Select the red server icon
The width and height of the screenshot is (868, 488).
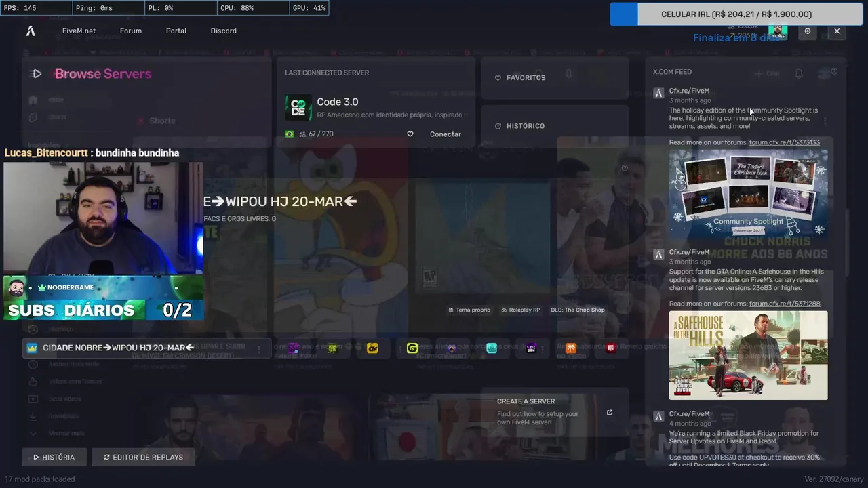611,348
